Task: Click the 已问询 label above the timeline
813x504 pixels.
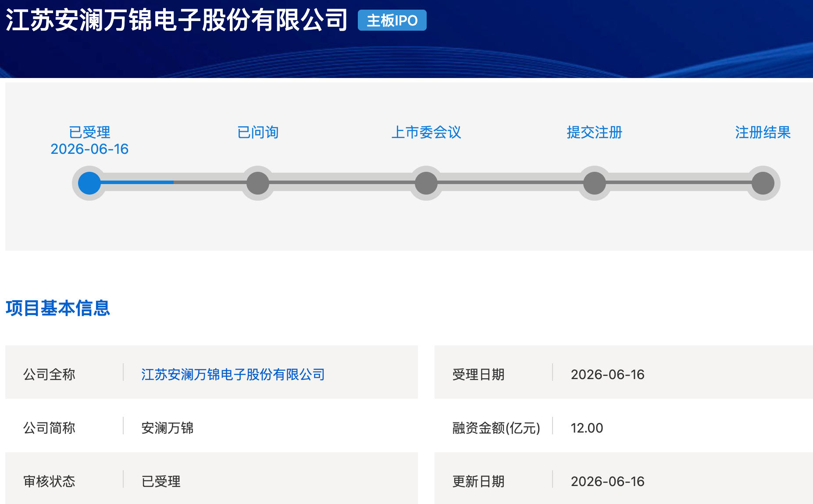Action: click(258, 132)
